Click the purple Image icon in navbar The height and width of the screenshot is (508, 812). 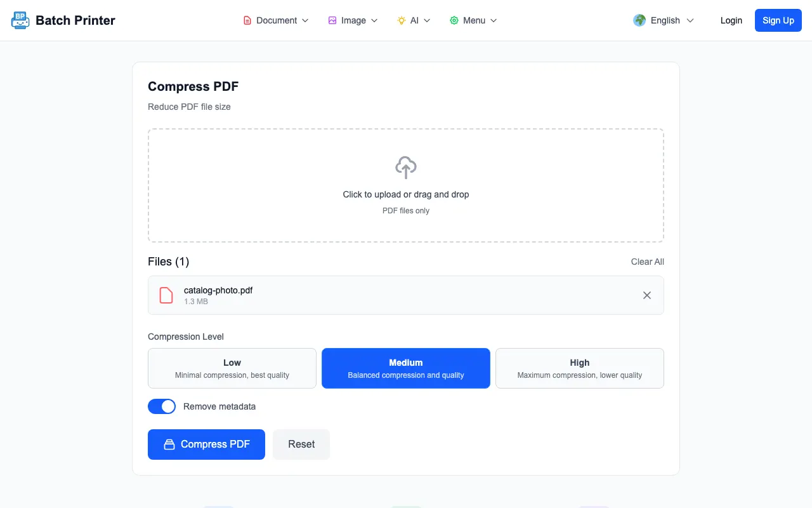point(332,20)
